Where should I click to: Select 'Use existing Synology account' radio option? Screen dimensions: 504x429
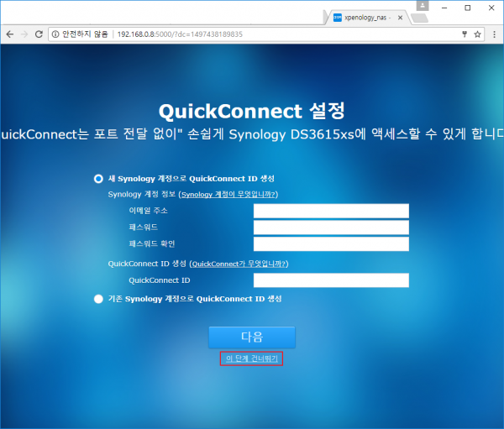[x=98, y=299]
